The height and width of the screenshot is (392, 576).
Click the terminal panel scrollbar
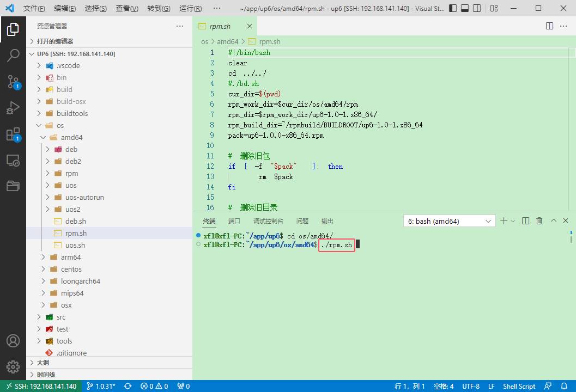[571, 237]
